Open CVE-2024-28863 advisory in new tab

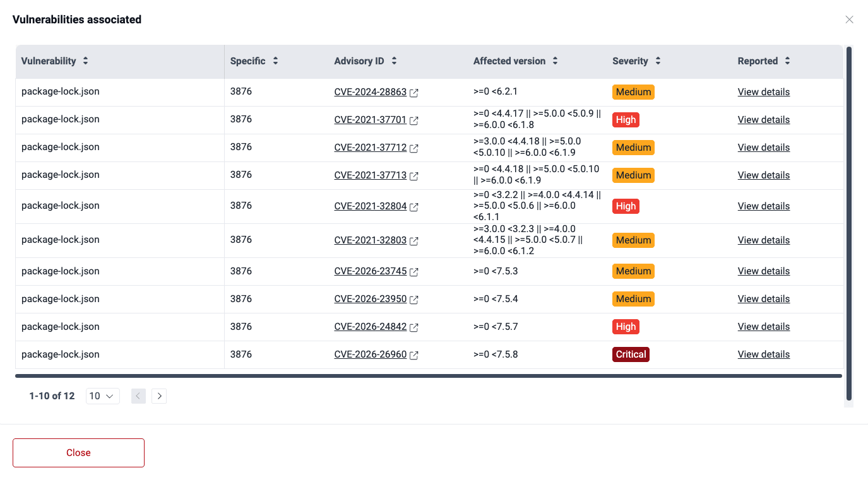[x=414, y=92]
